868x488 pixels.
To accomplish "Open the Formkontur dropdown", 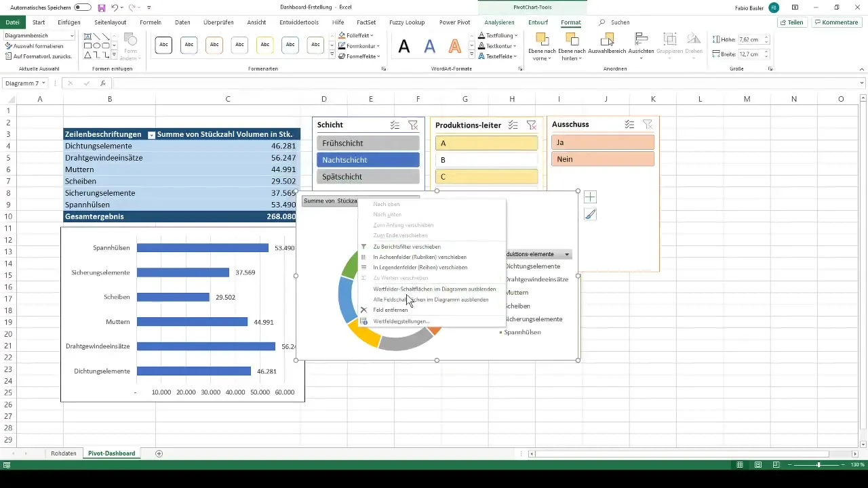I will [359, 46].
